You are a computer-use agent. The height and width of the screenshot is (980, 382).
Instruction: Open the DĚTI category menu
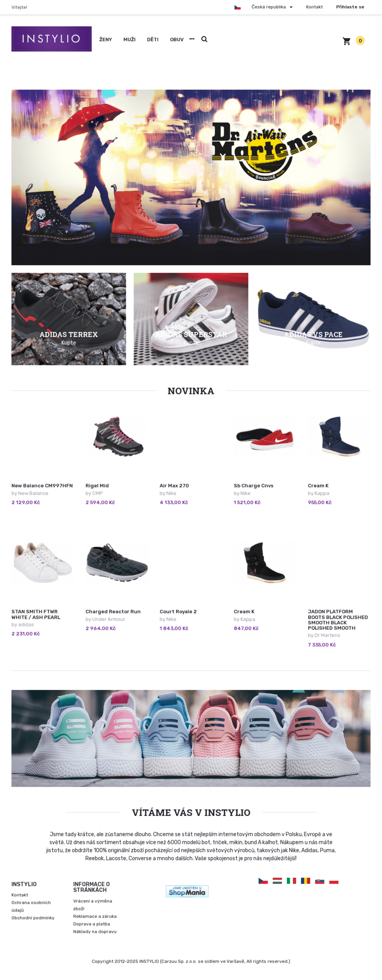pyautogui.click(x=153, y=39)
